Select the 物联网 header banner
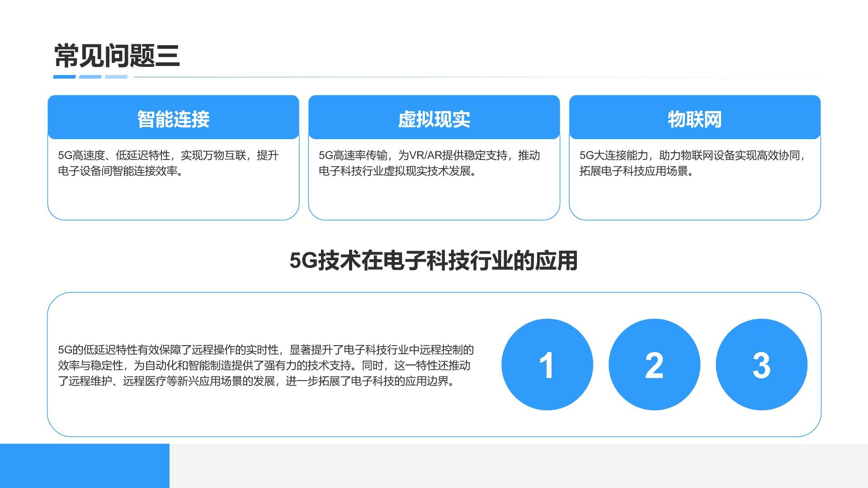868x488 pixels. tap(695, 117)
